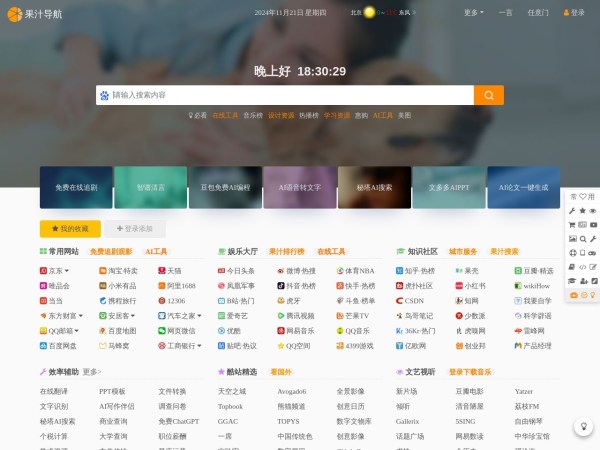Viewport: 600px width, 450px height.
Task: Click the paw icon in search box
Action: (x=103, y=95)
